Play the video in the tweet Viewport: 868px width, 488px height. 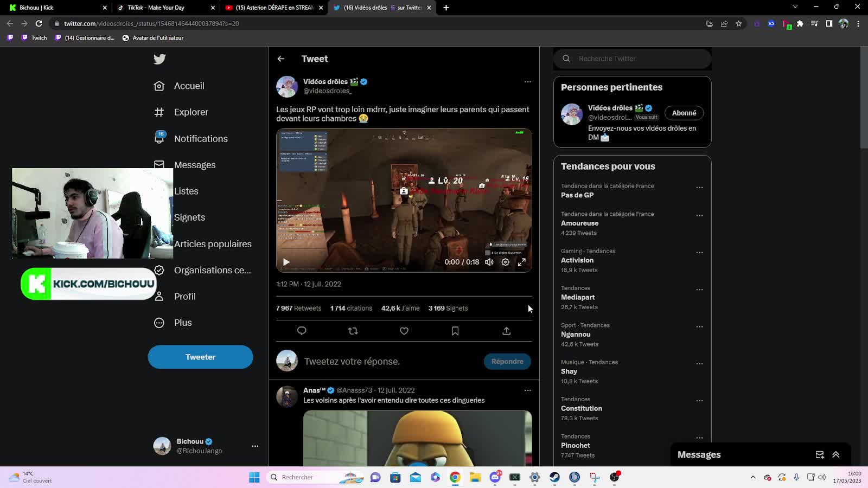click(x=286, y=262)
